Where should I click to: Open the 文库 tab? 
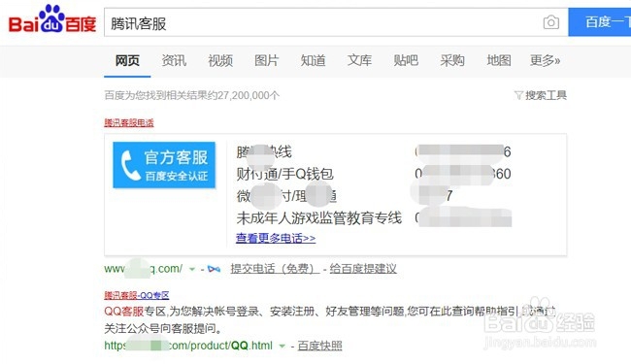(359, 61)
